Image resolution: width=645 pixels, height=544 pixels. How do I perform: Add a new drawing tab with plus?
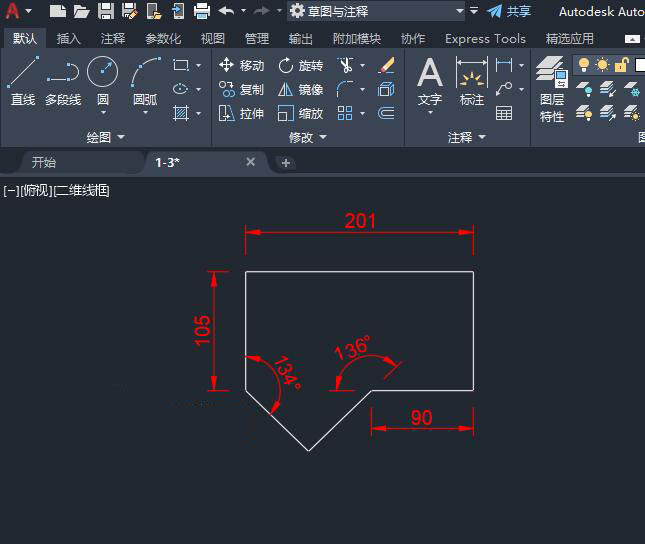(286, 163)
